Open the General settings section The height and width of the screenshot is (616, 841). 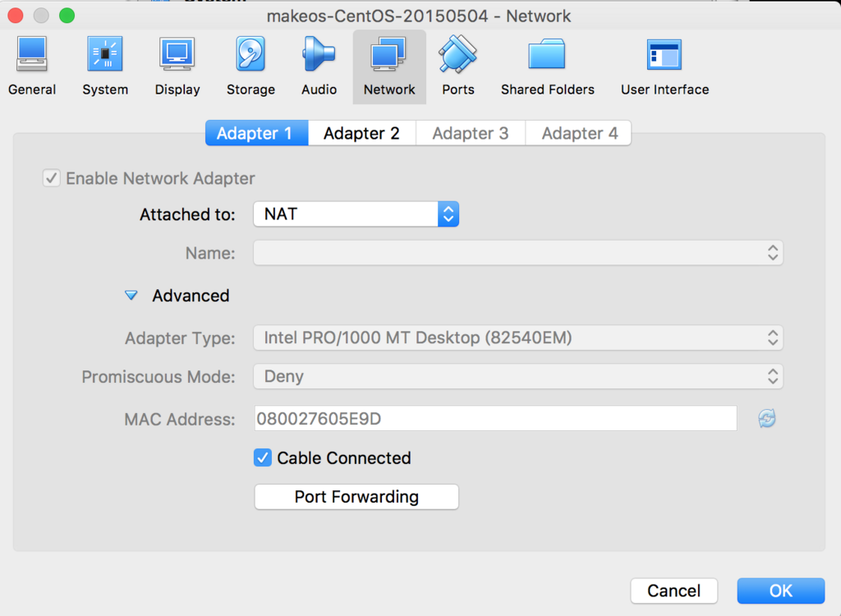32,67
